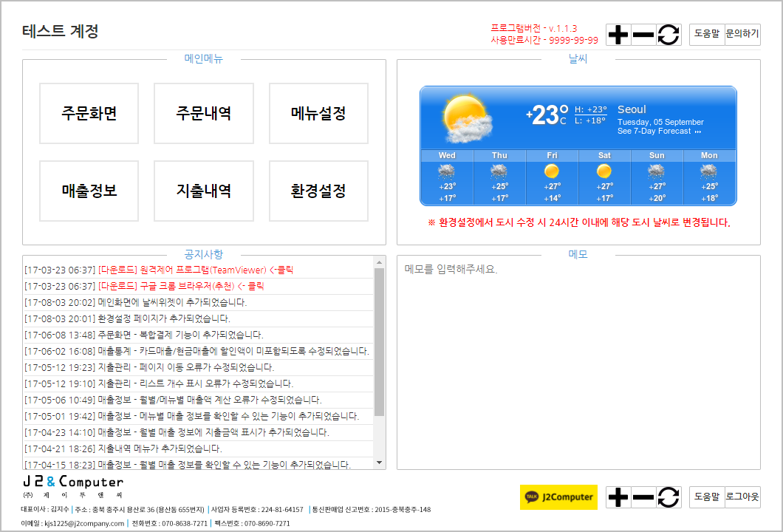Click the Seoul city name in weather widget
783x532 pixels.
[632, 109]
